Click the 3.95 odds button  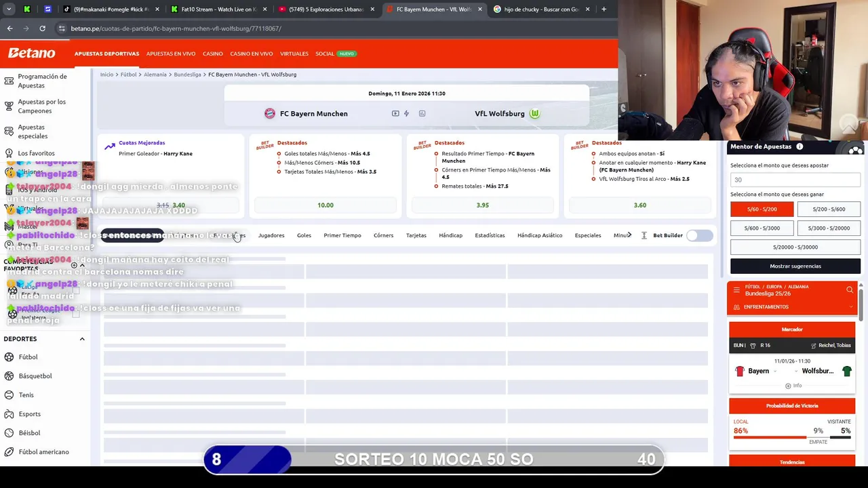click(x=483, y=205)
